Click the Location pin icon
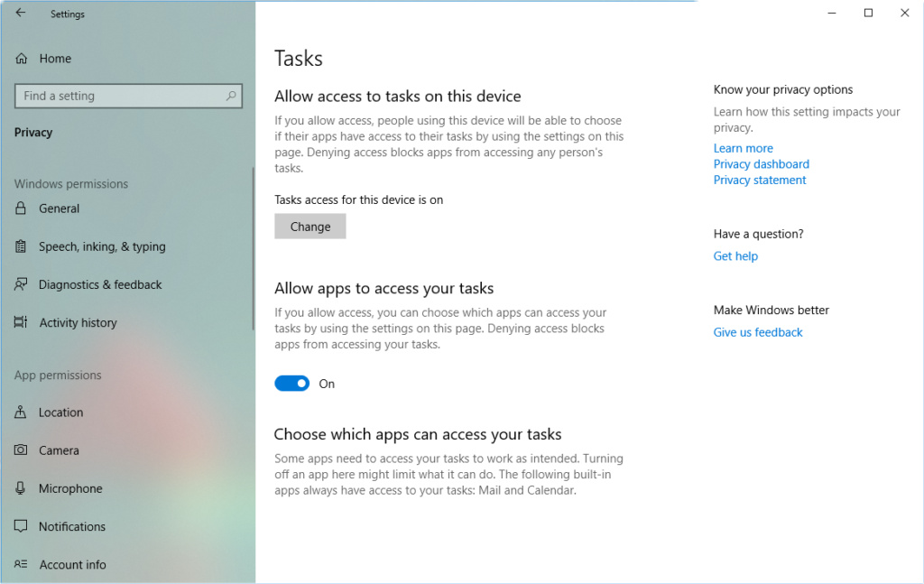 [x=21, y=412]
